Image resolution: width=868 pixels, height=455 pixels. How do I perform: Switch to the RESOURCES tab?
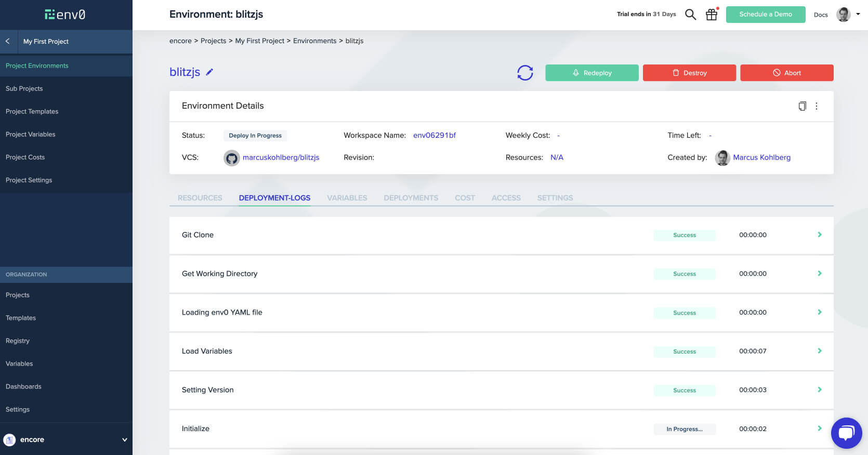[200, 198]
